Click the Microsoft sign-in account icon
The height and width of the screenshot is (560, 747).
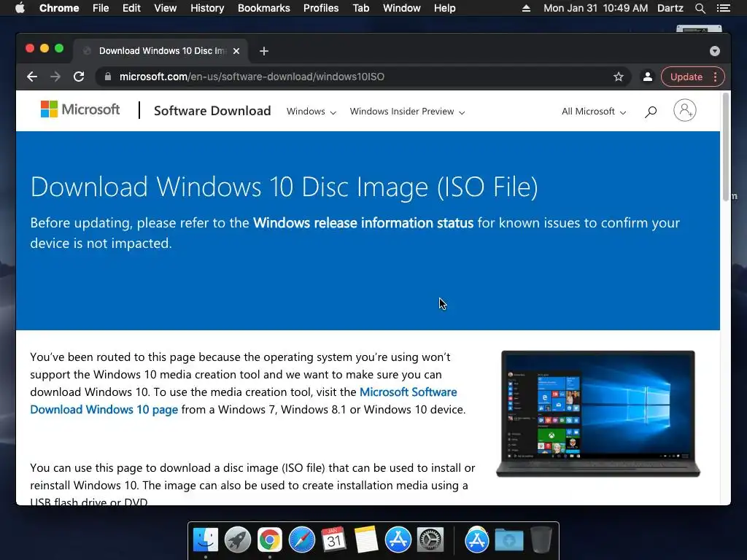tap(684, 111)
